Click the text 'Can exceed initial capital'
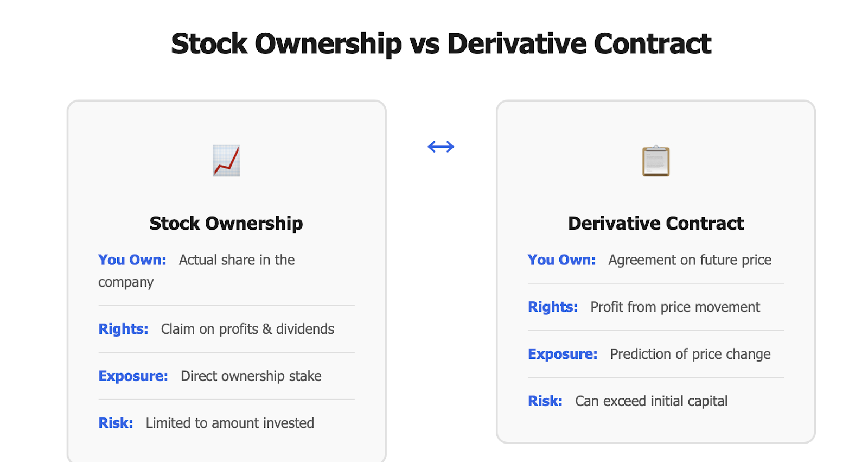Viewport: 868px width, 462px height. [x=652, y=401]
